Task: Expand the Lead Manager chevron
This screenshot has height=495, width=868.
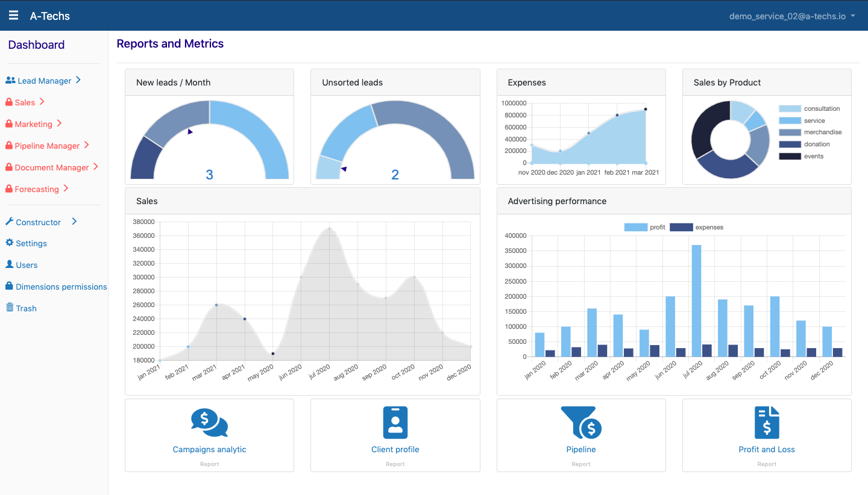Action: [x=78, y=80]
